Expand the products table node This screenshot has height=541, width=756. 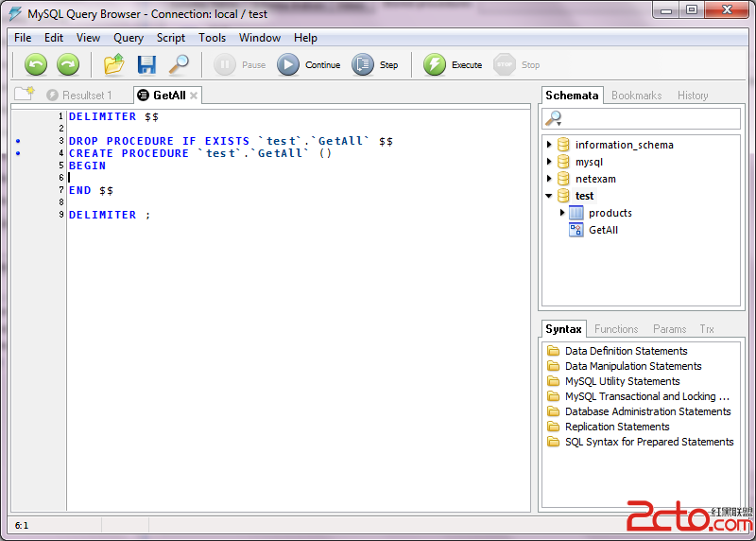point(562,213)
